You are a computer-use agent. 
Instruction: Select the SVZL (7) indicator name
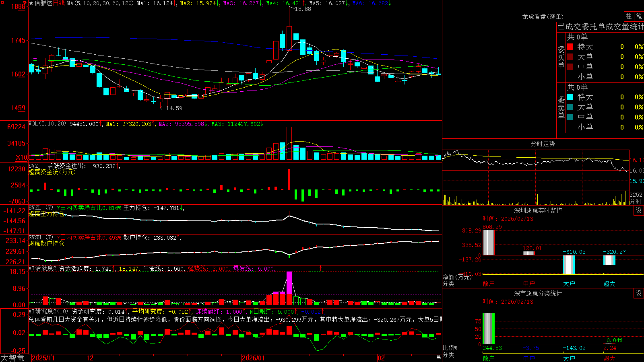tap(41, 208)
